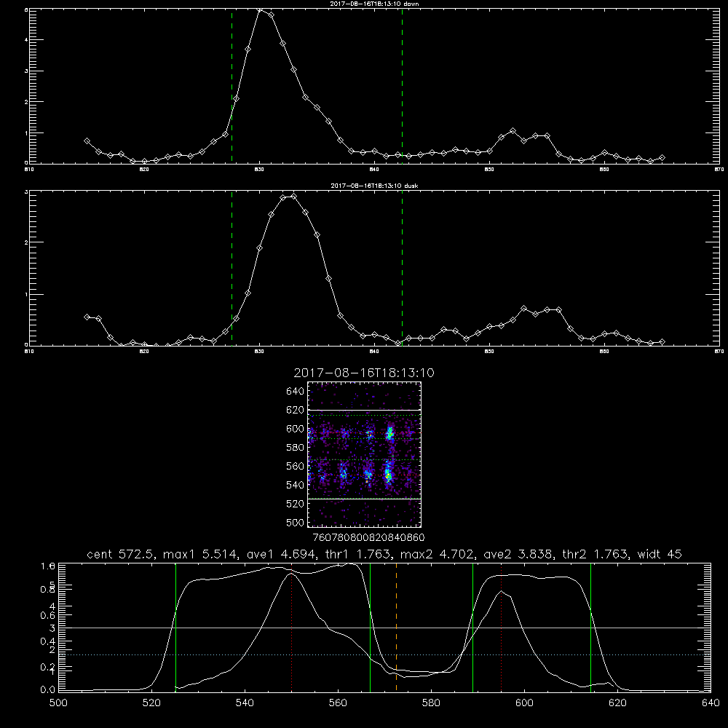Click the y-axis label 500 beside spectral image
Screen dimensions: 728x728
point(295,522)
